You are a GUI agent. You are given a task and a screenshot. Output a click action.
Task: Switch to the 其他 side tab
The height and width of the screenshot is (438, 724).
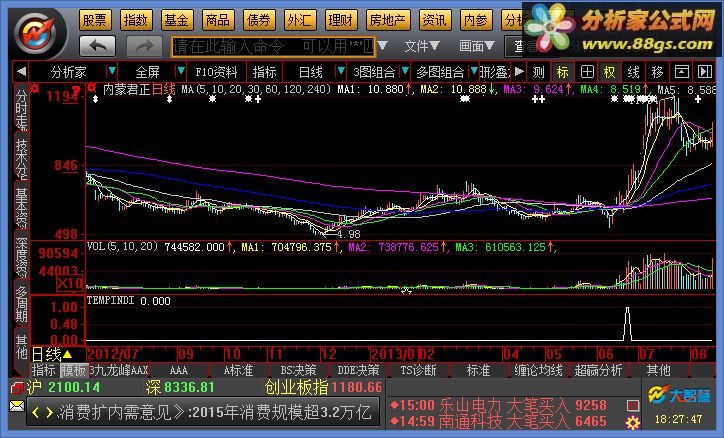tap(21, 347)
